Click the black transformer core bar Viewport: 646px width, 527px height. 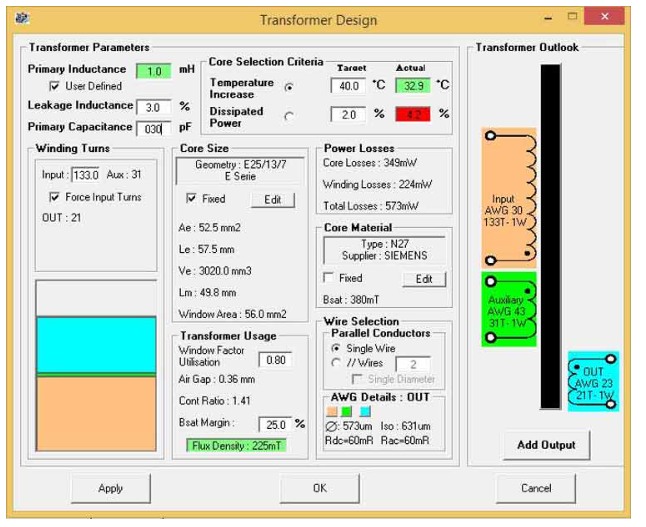pos(551,236)
